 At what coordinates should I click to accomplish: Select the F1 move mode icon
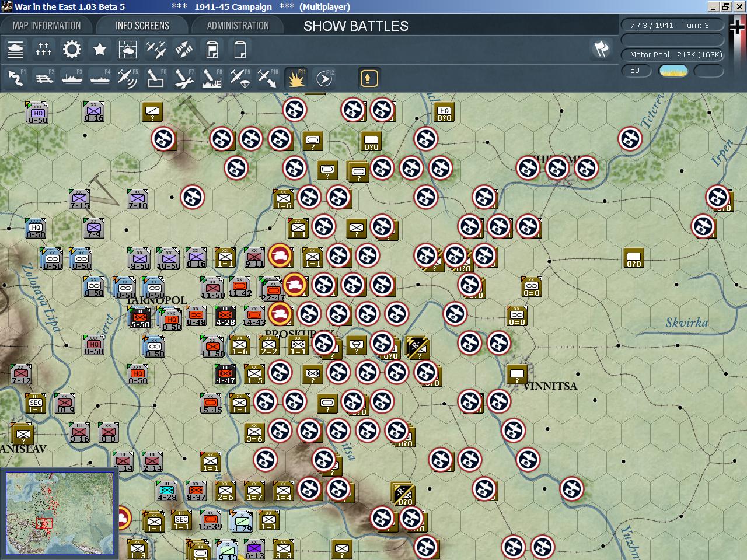point(16,78)
